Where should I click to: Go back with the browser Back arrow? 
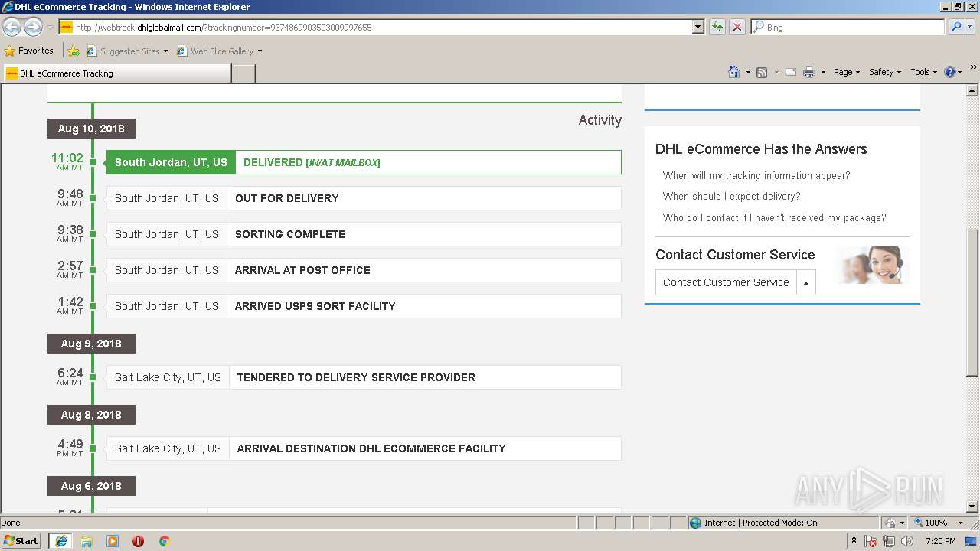[x=12, y=27]
